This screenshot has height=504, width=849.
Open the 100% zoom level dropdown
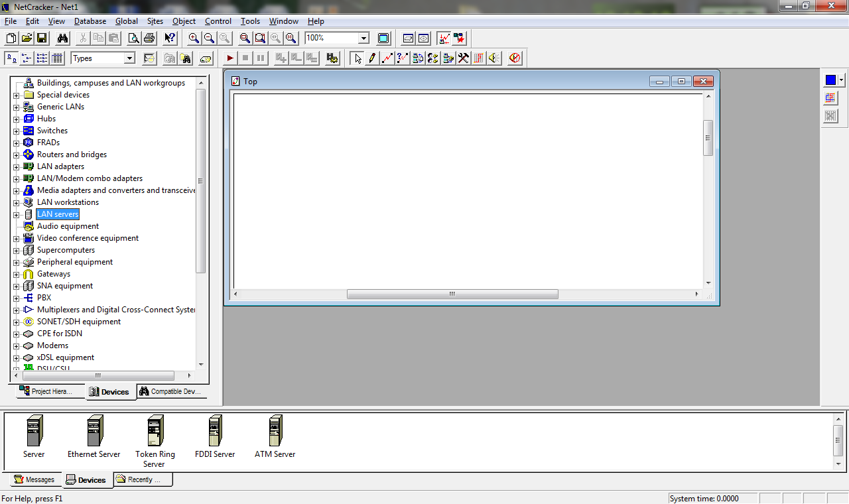coord(363,38)
